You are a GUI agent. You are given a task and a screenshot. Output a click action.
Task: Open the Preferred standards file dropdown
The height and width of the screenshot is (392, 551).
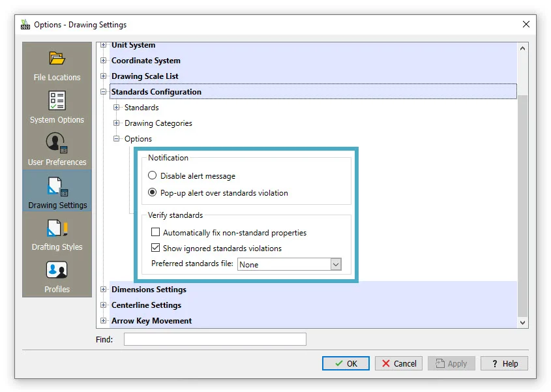click(336, 264)
